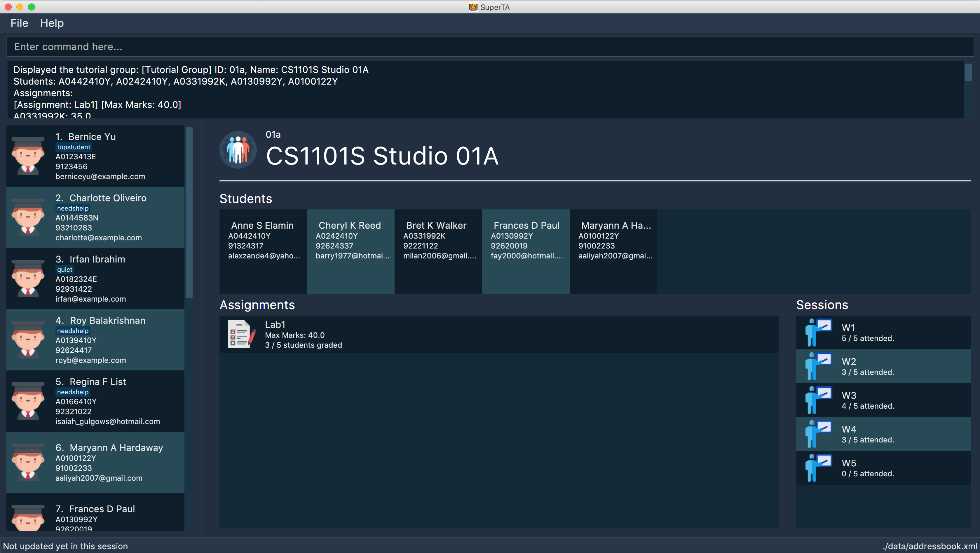
Task: Select Anne S Elamin student card
Action: [x=263, y=251]
